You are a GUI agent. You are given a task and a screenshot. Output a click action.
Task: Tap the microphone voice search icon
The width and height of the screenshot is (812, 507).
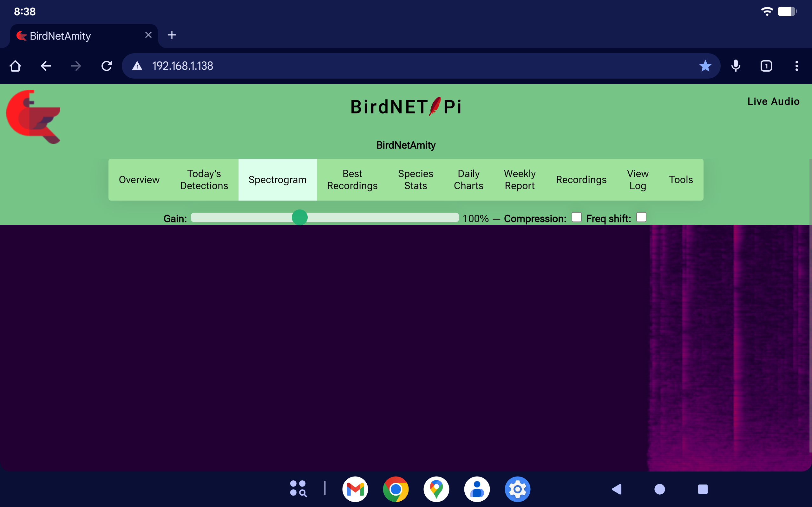736,66
